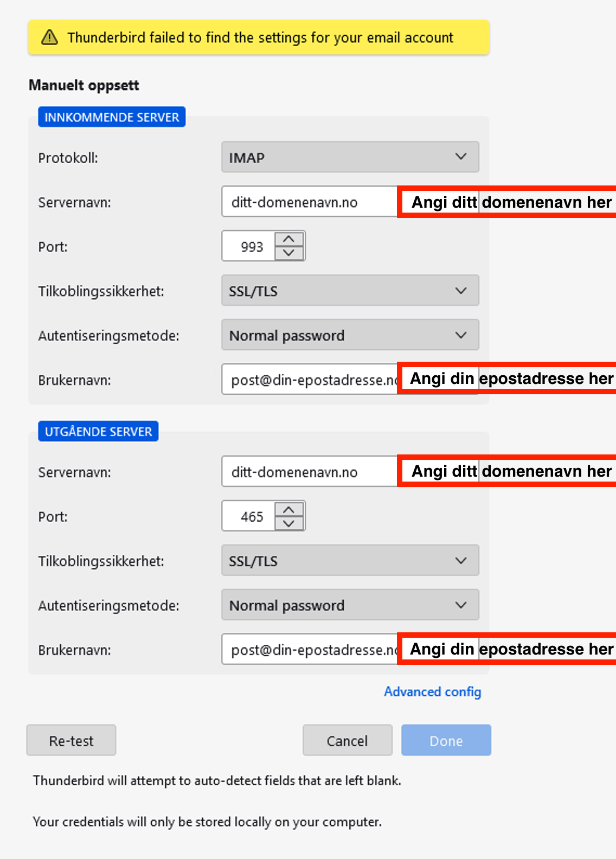The image size is (616, 859).
Task: Decrease the outgoing port with down arrow
Action: point(289,523)
